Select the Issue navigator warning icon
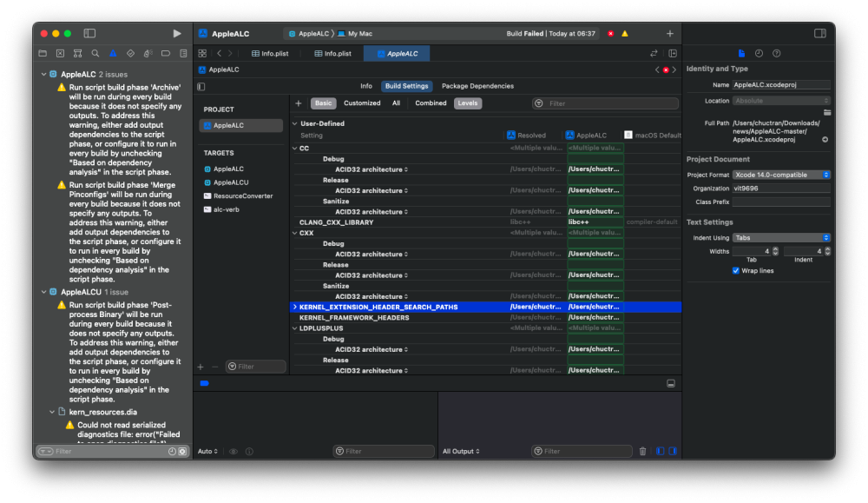 (113, 54)
